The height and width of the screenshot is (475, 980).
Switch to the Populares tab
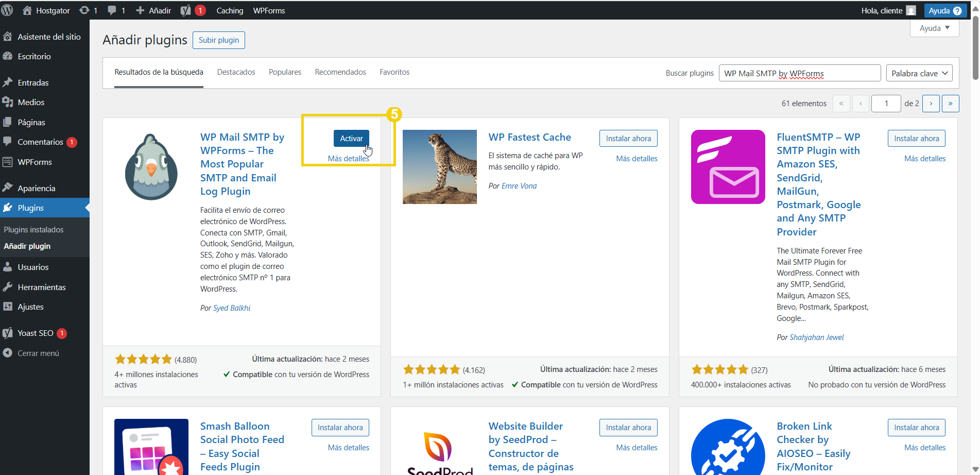point(285,72)
